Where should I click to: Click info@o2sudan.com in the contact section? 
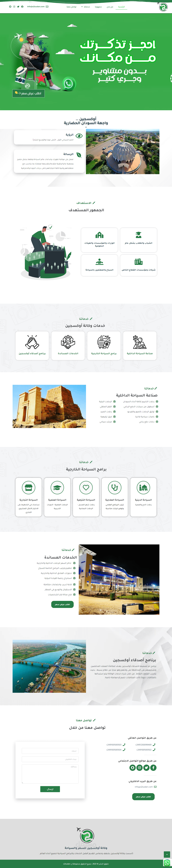coord(144,787)
